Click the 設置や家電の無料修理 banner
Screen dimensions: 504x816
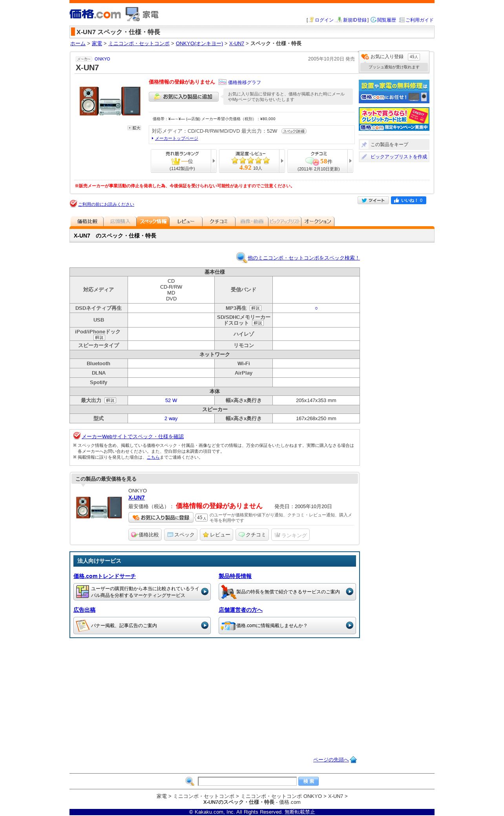point(394,91)
